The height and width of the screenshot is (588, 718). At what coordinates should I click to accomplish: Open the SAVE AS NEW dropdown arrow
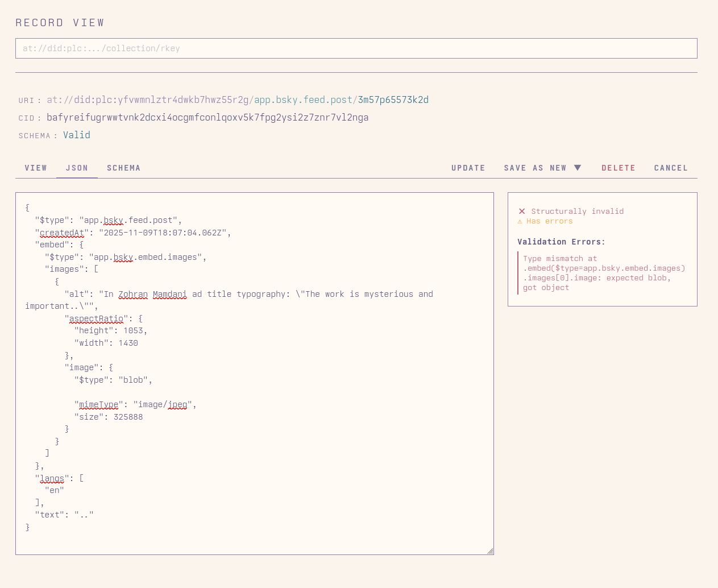578,167
